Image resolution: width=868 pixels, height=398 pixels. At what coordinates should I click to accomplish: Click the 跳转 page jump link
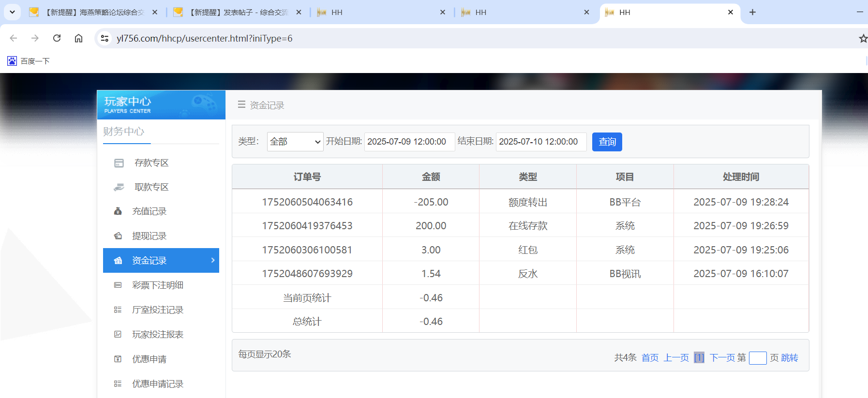(790, 358)
